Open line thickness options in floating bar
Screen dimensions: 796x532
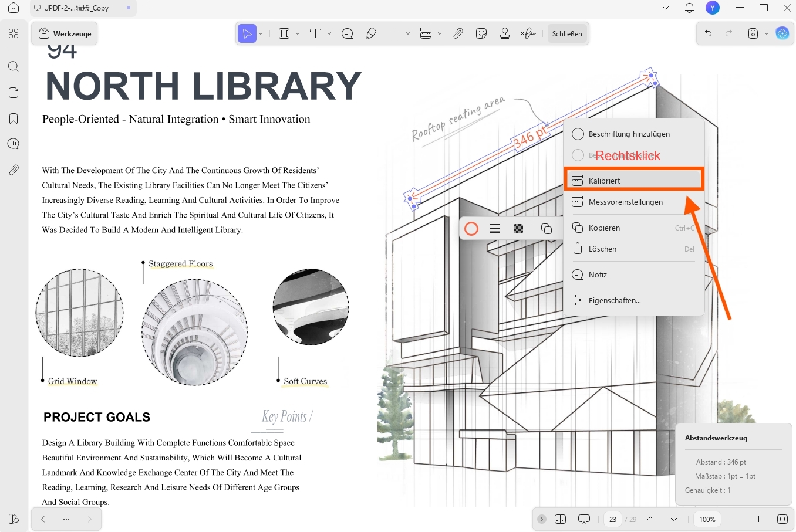(495, 229)
